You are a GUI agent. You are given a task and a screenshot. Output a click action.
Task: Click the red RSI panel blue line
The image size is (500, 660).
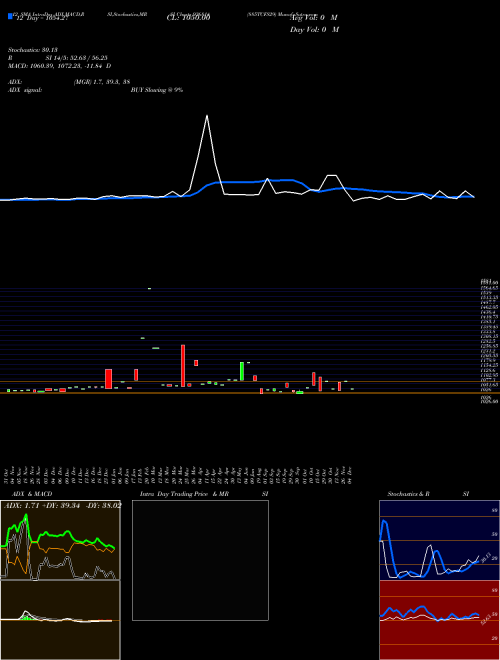pos(429,614)
